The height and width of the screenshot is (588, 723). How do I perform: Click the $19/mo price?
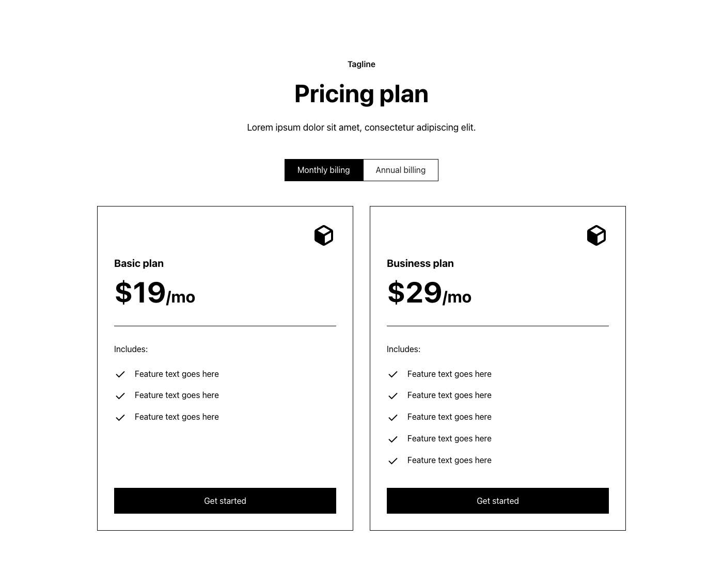(x=154, y=293)
